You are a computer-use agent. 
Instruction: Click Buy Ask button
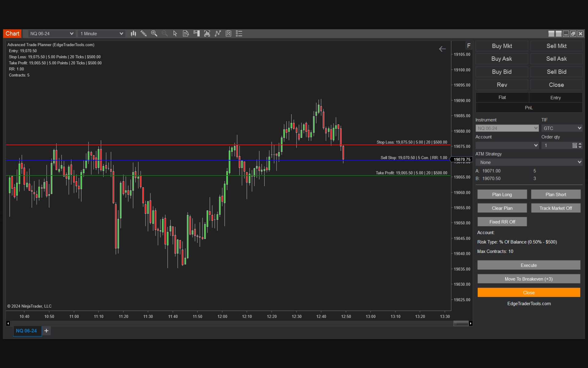[x=502, y=59]
